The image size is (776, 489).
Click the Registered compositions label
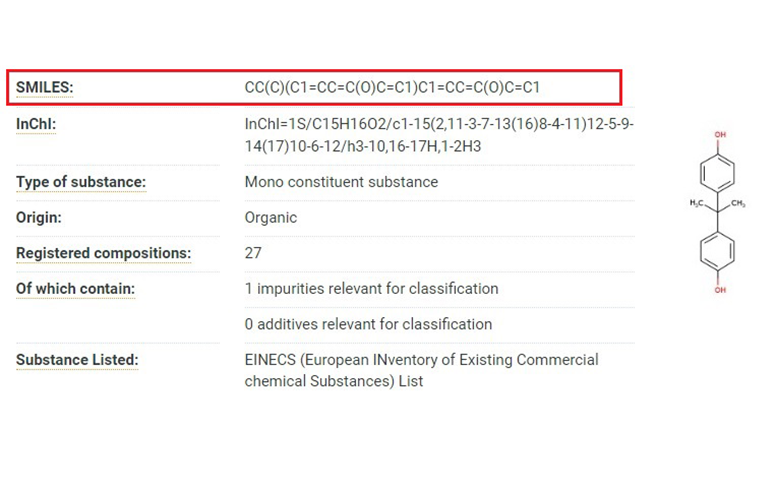pyautogui.click(x=103, y=253)
